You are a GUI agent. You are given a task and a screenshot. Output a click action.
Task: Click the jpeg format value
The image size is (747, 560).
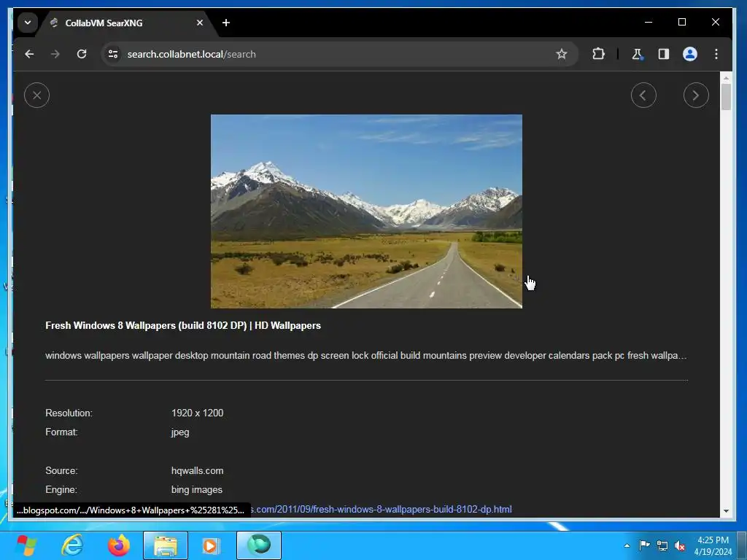[x=180, y=432]
